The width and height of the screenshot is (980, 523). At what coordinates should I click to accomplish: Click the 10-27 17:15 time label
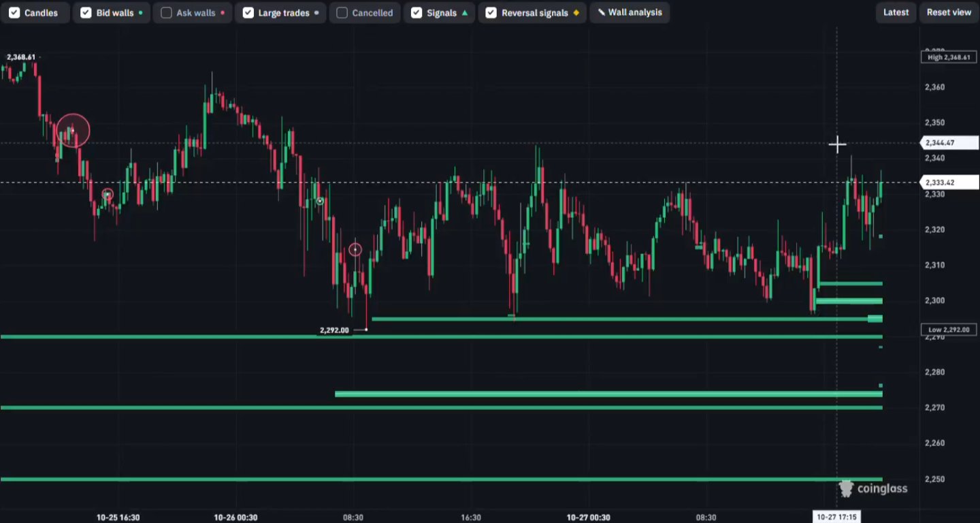pyautogui.click(x=837, y=517)
